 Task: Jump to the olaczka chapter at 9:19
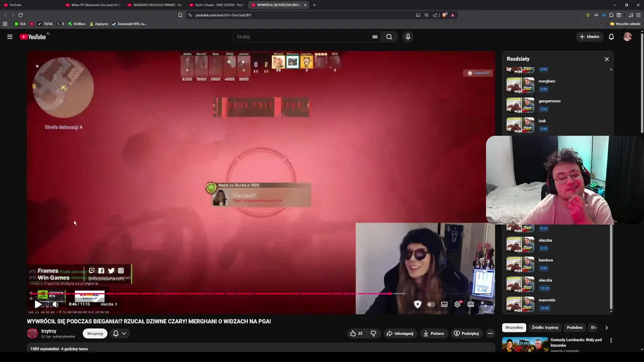tap(558, 244)
